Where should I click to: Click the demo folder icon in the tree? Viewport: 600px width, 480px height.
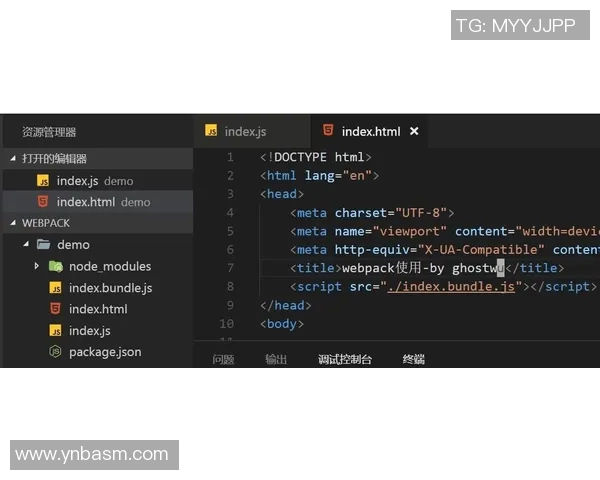click(x=43, y=244)
